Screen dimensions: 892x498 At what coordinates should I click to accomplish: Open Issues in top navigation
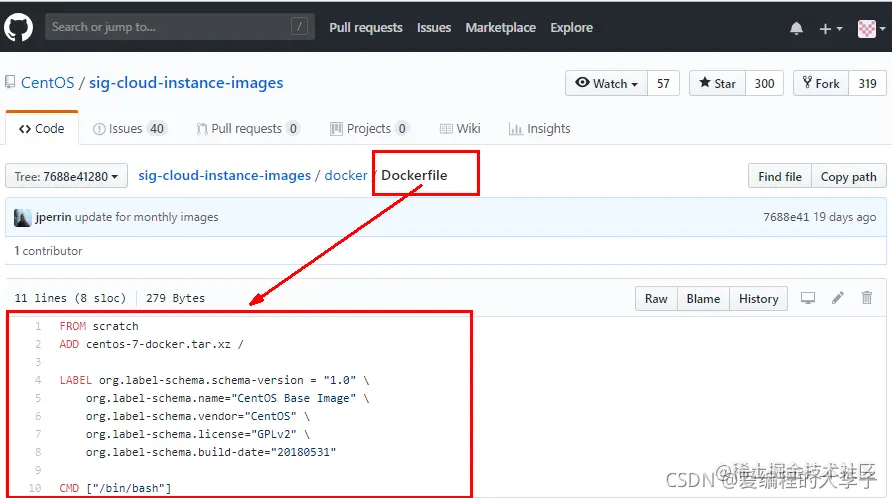[433, 27]
